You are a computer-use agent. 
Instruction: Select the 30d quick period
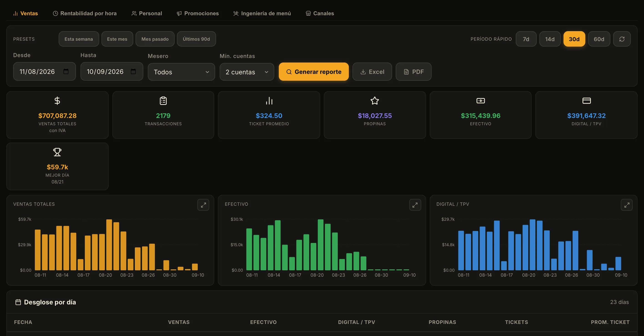point(574,39)
